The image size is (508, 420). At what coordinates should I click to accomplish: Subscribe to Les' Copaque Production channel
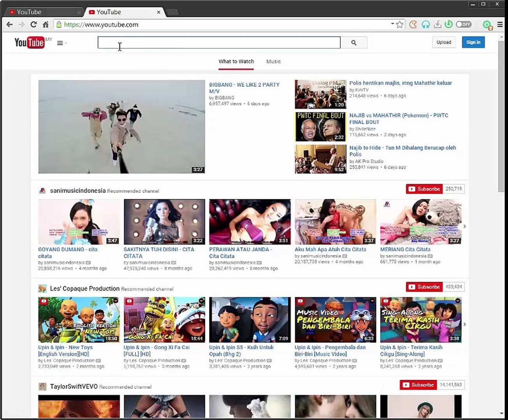pyautogui.click(x=424, y=287)
